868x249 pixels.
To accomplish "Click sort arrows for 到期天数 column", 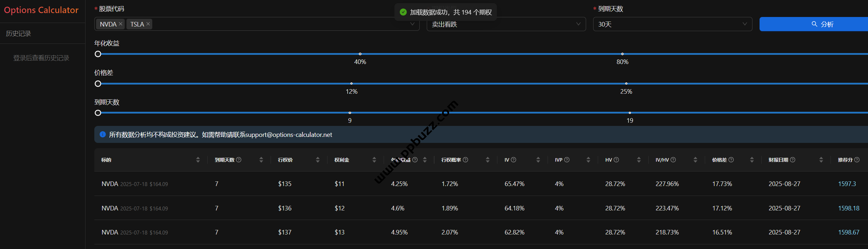I will click(261, 160).
